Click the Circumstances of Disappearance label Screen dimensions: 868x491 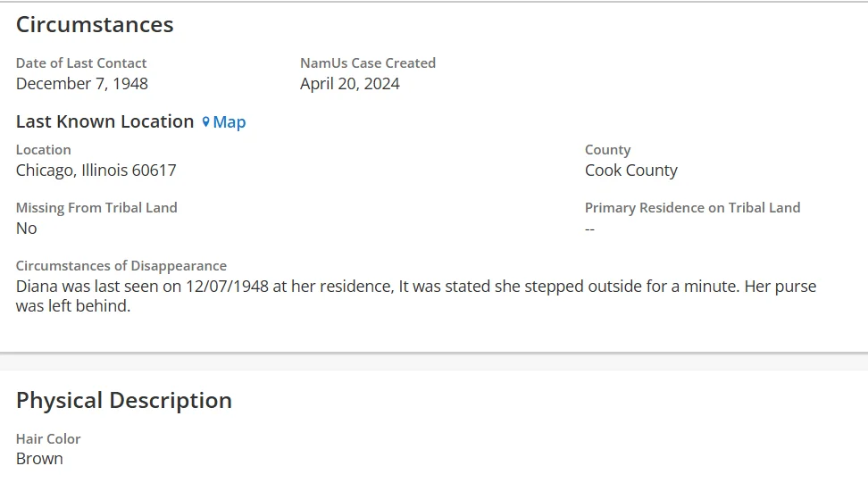(121, 266)
